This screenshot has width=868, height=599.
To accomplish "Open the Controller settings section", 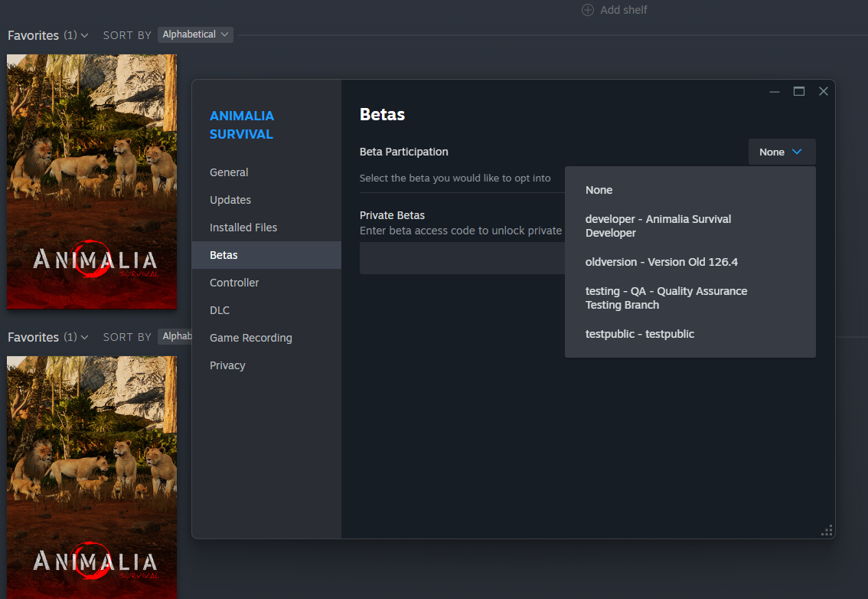I will (x=233, y=282).
